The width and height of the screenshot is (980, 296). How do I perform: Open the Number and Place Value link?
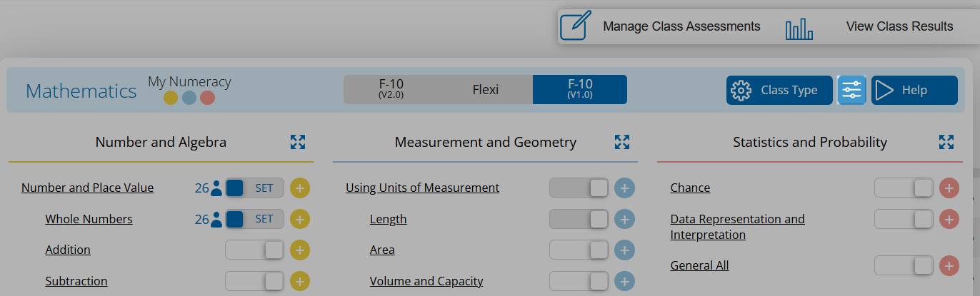pyautogui.click(x=87, y=188)
